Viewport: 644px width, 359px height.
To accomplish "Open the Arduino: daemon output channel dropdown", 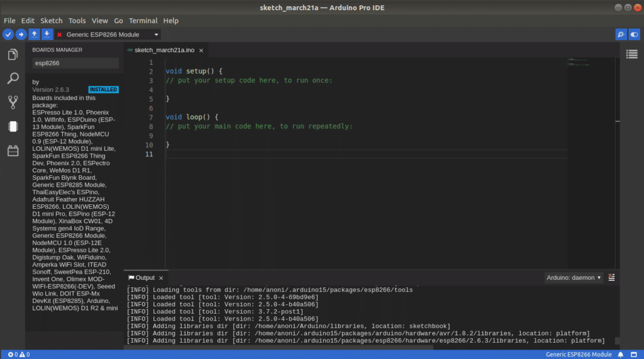I will [x=574, y=277].
